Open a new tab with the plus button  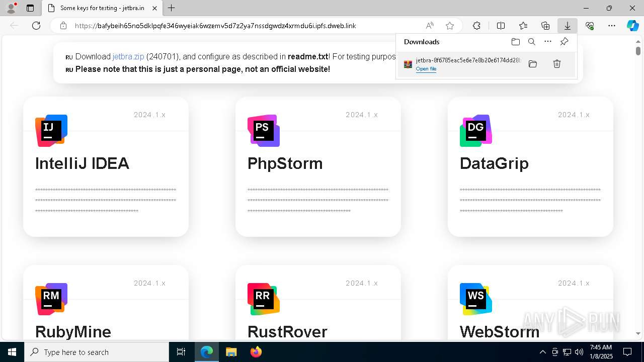pos(172,8)
